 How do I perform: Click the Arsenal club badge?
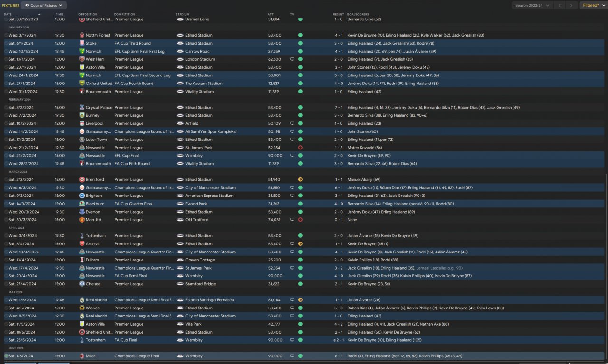click(82, 244)
